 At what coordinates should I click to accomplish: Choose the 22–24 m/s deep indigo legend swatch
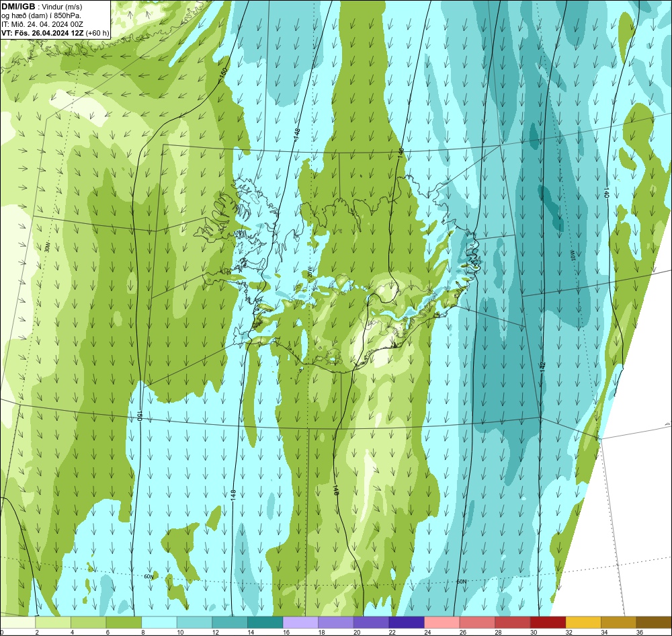point(407,623)
